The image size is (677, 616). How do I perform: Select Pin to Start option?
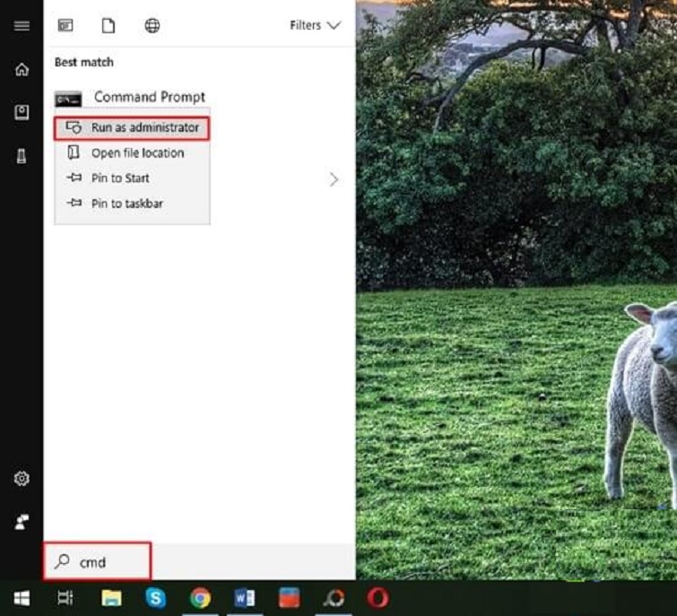119,178
